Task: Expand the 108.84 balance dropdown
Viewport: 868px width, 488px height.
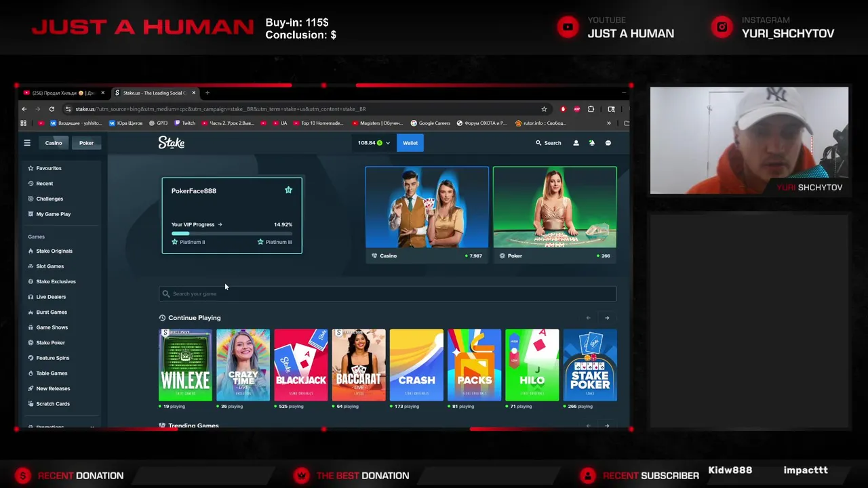Action: (x=374, y=143)
